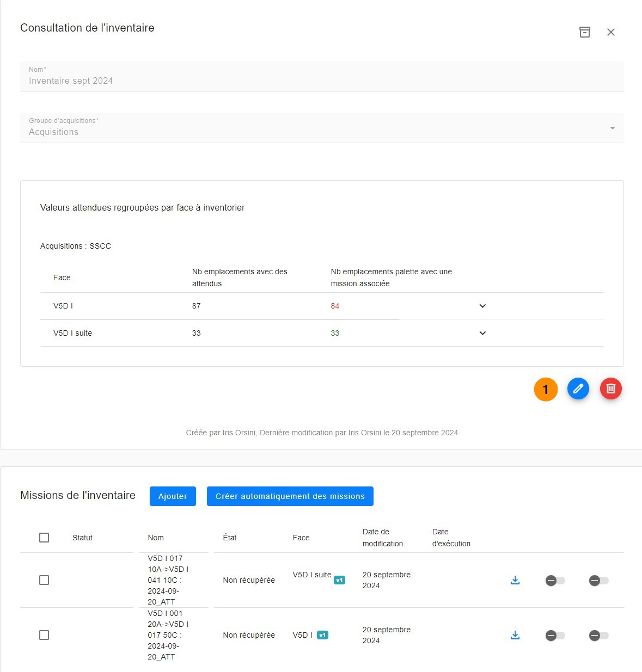Click the v1 badge beside V5D I suite
Image resolution: width=642 pixels, height=672 pixels.
point(340,580)
